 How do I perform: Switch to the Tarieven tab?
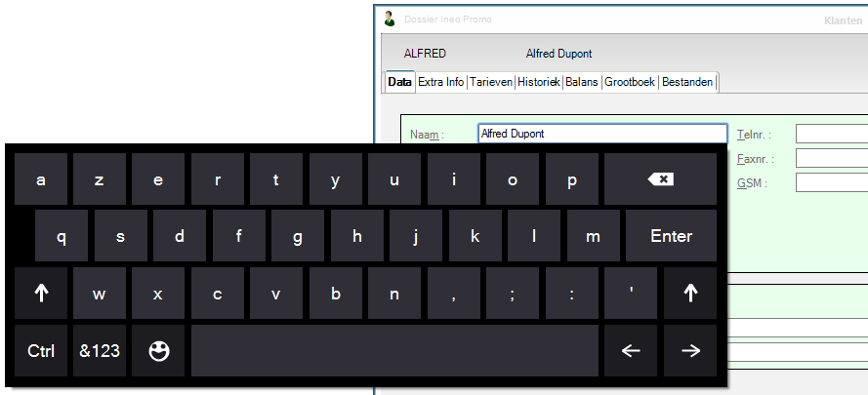pos(491,83)
